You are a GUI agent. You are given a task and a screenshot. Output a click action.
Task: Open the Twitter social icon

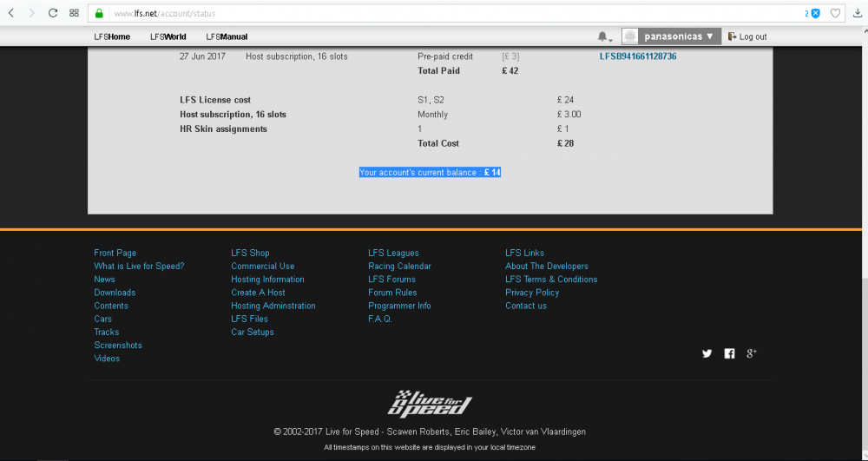pos(707,353)
